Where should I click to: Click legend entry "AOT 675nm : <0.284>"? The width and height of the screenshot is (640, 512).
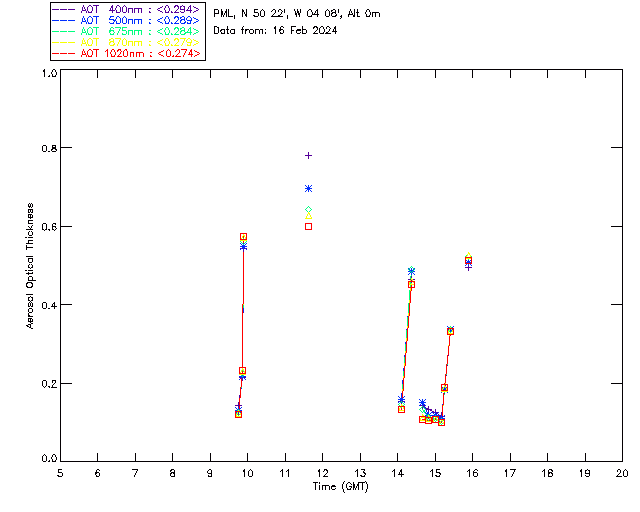click(126, 31)
